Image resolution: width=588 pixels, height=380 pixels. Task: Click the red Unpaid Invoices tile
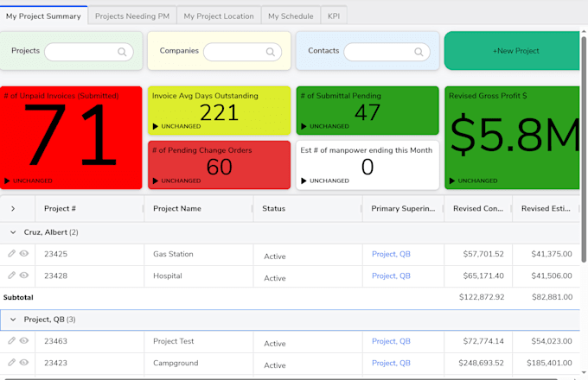tap(71, 138)
